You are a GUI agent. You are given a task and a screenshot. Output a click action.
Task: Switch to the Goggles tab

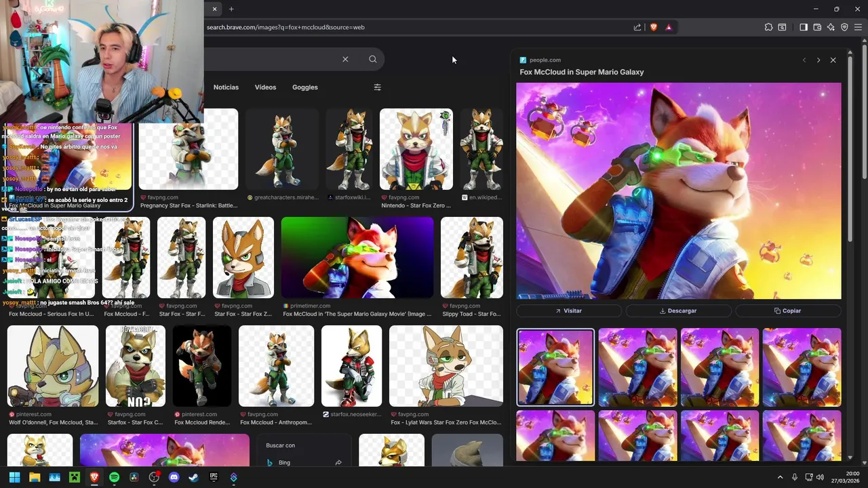[305, 87]
